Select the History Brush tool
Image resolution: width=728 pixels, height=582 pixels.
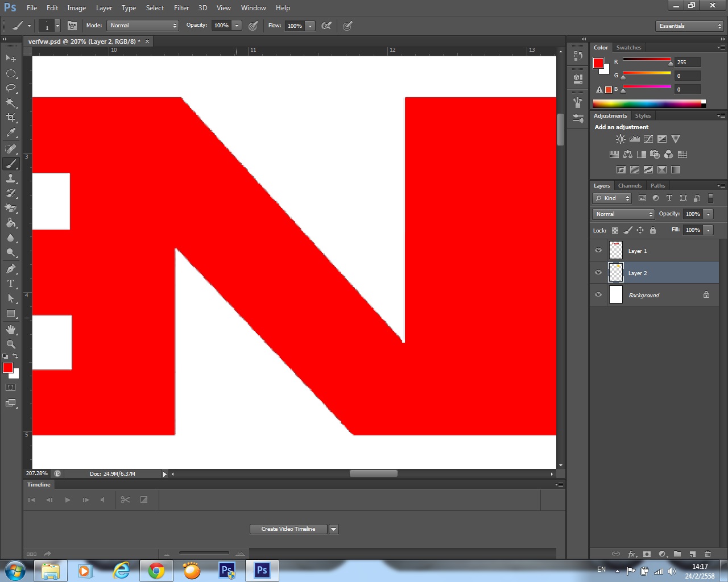[x=11, y=193]
